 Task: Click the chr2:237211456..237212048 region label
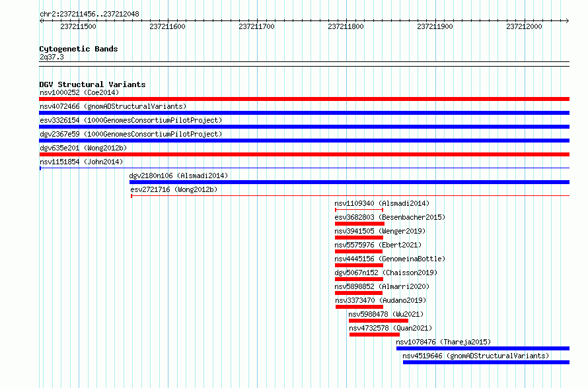click(89, 14)
